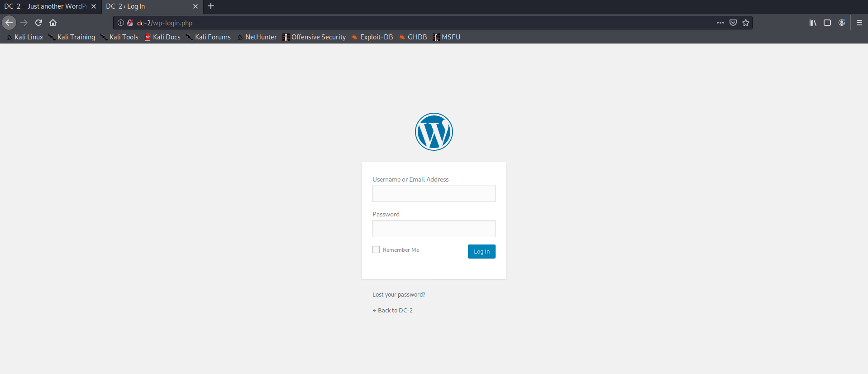Open the Kali Tools bookmark

point(120,37)
